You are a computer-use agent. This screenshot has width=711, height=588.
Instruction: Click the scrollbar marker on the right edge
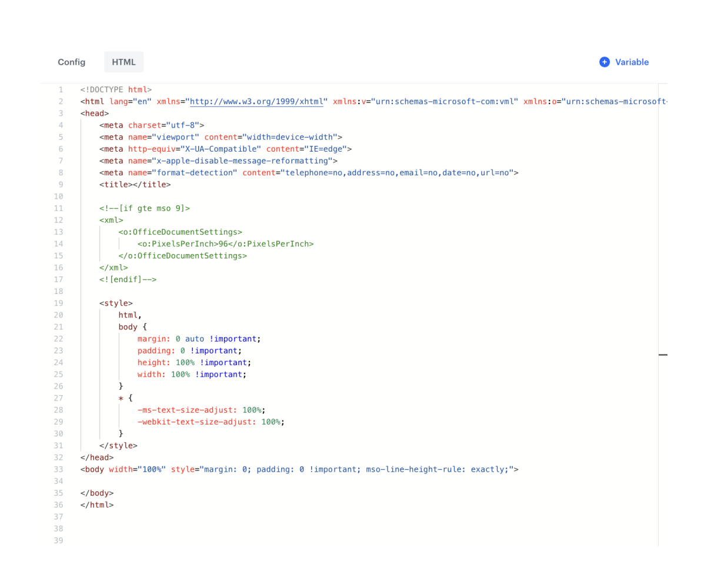(664, 355)
